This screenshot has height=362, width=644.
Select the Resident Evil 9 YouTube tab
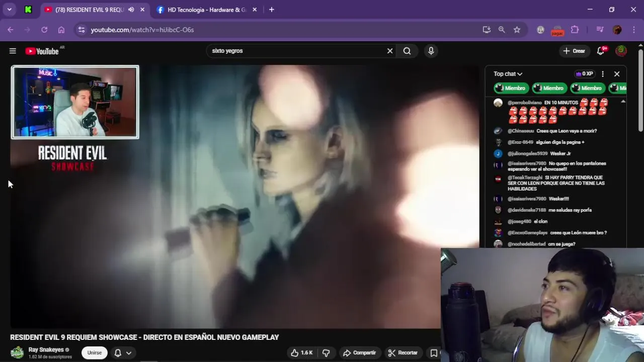coord(90,10)
